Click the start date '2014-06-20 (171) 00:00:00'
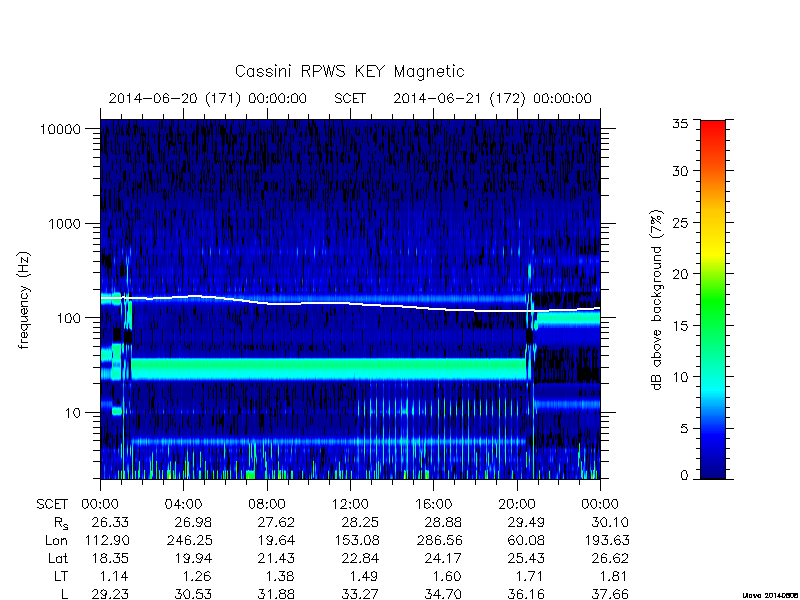The height and width of the screenshot is (600, 800). 208,98
